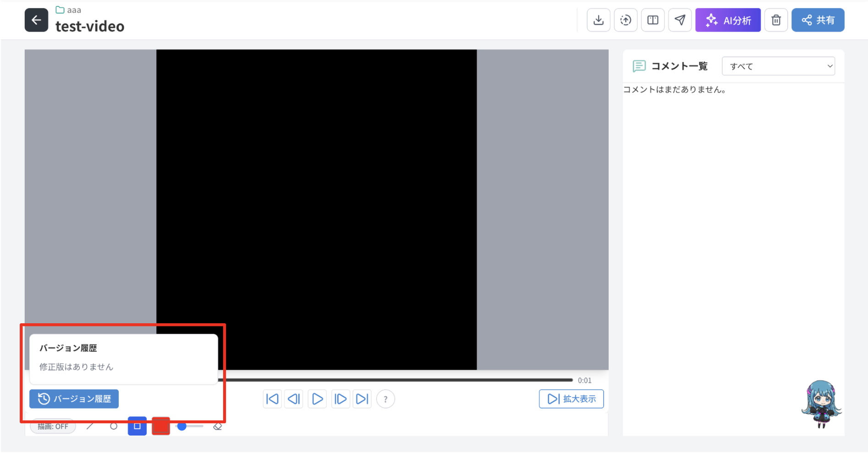Toggle 描画: OFF drawing mode
Screen dimensions: 868x453
pos(53,426)
